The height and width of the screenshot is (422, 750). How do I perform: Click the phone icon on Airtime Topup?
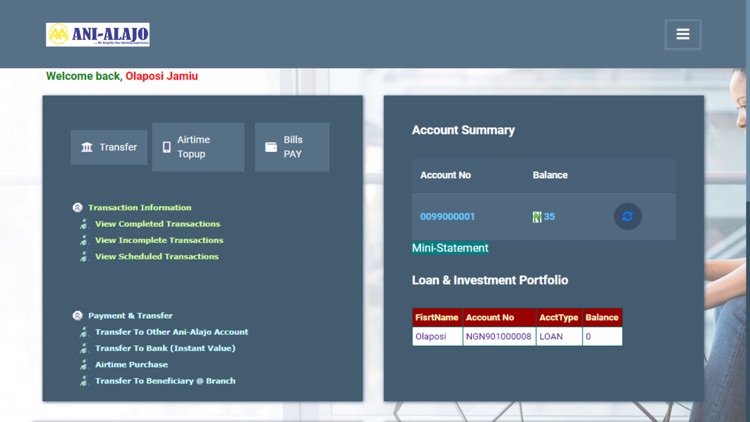(x=166, y=147)
